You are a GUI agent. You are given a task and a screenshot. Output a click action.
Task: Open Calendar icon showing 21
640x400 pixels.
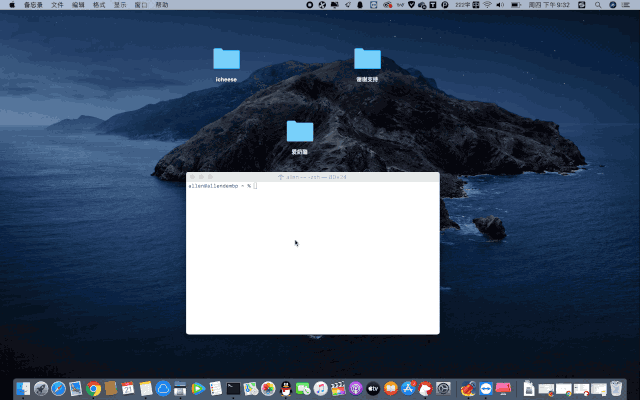(128, 389)
